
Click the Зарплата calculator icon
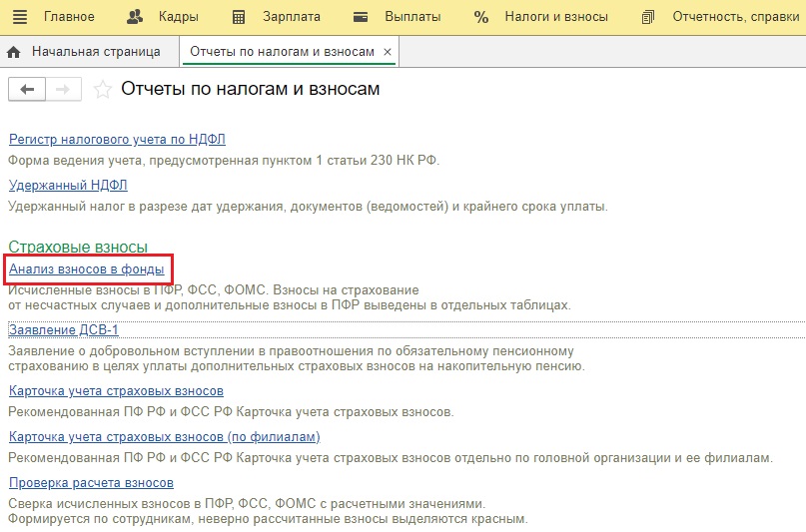point(239,17)
